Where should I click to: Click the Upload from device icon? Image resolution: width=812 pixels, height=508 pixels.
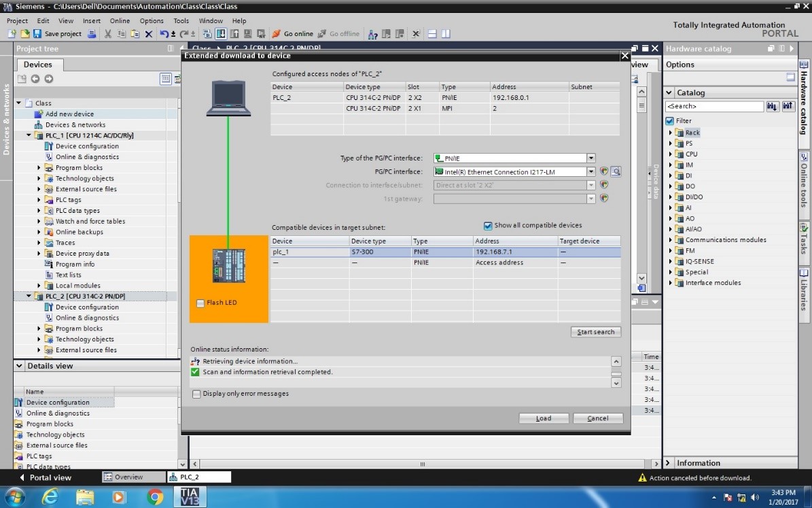click(234, 34)
